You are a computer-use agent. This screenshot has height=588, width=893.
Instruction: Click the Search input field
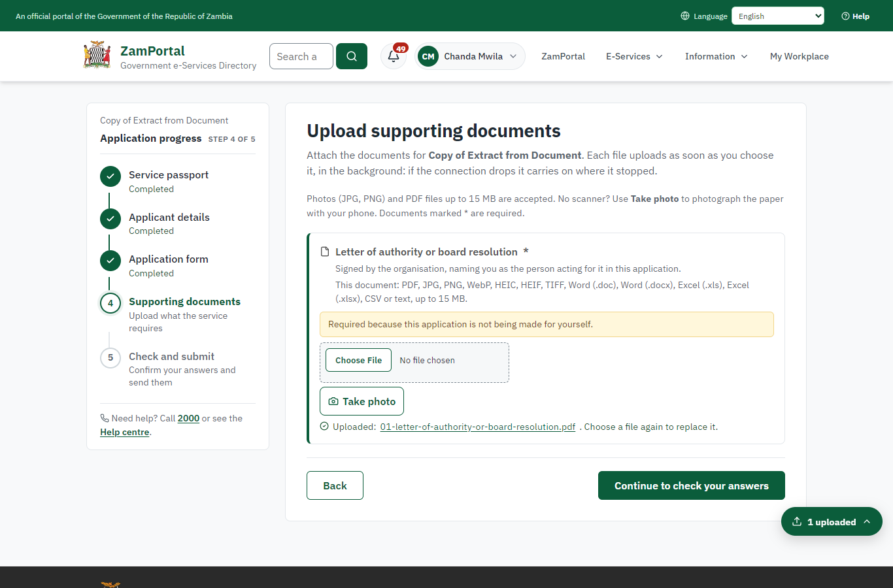pos(301,56)
